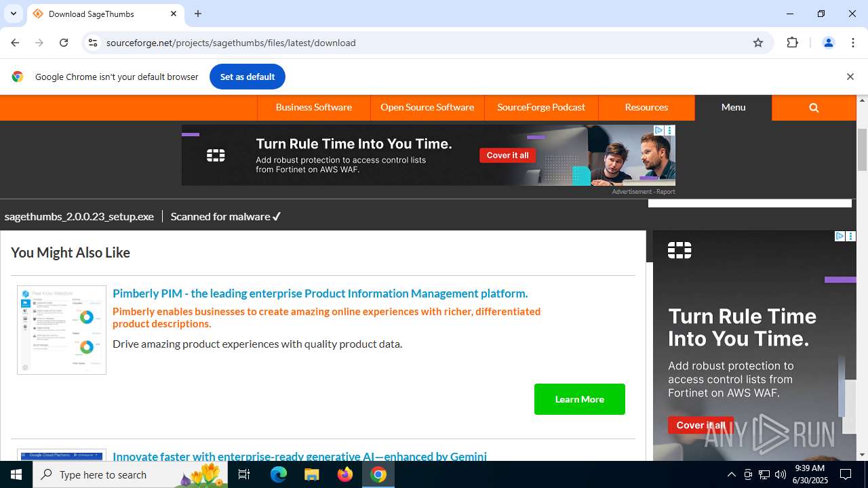The width and height of the screenshot is (868, 488).
Task: Open Task View on taskbar
Action: click(x=244, y=474)
